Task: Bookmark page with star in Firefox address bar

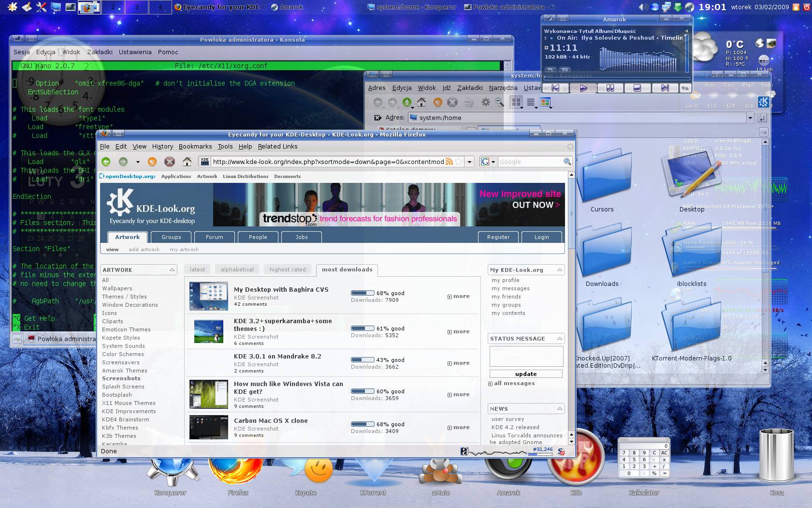Action: [x=459, y=162]
